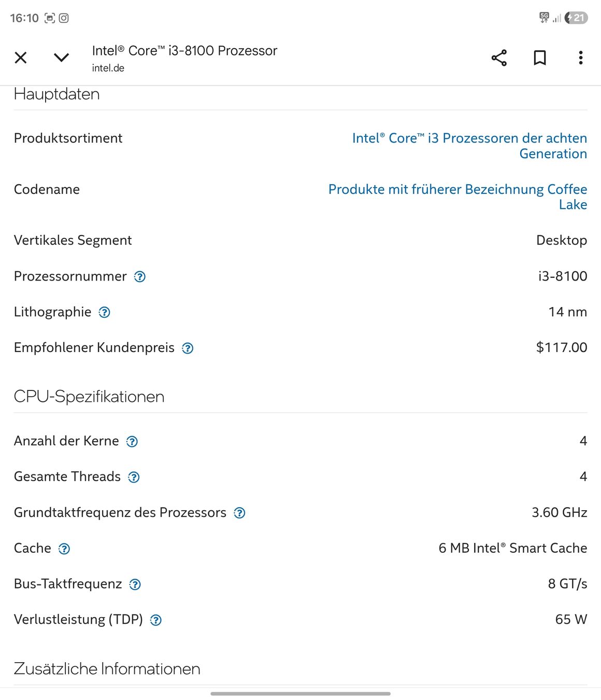Open info icon beside Grundtaktfrequenz des Prozessors
Image resolution: width=601 pixels, height=700 pixels.
pos(239,513)
